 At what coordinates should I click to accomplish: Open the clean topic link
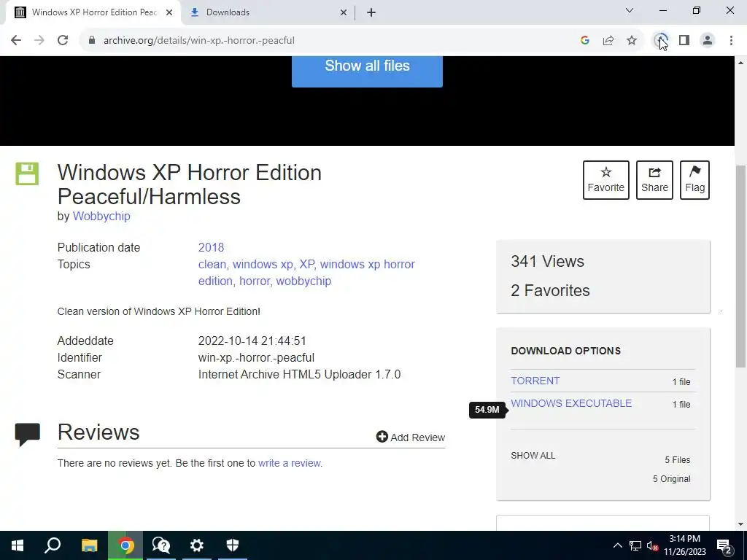[212, 264]
